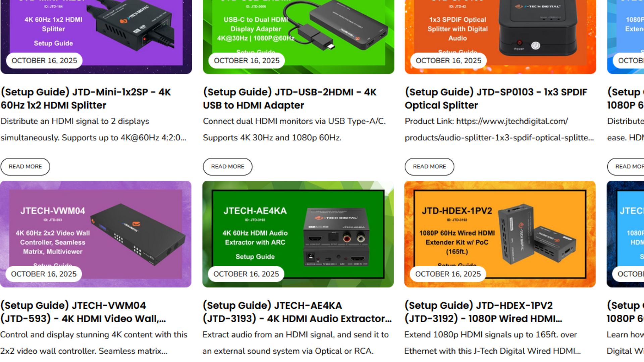Open JTD-USB-2HDMI USB to HDMI Adapter title

tap(290, 99)
